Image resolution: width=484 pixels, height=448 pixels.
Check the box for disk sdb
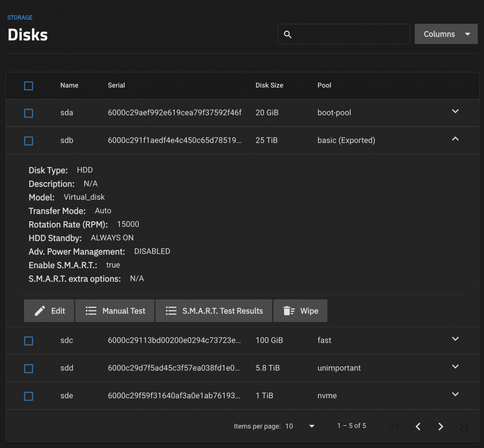pyautogui.click(x=28, y=141)
